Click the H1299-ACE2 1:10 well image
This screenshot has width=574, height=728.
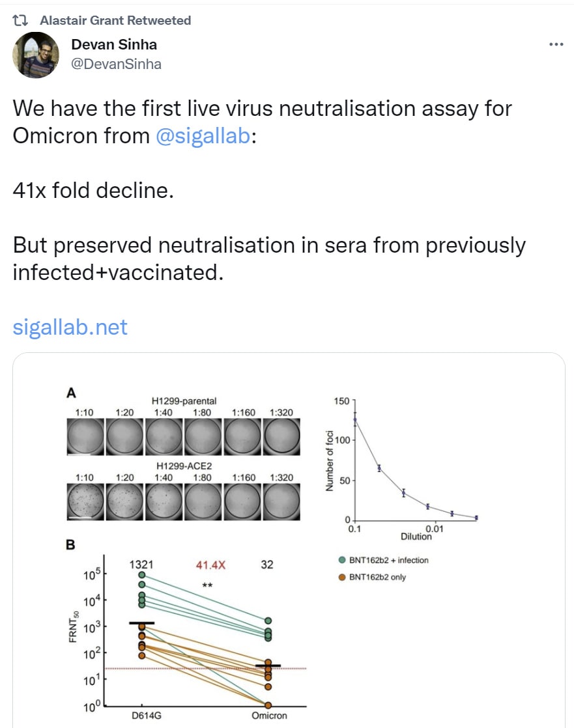click(85, 501)
